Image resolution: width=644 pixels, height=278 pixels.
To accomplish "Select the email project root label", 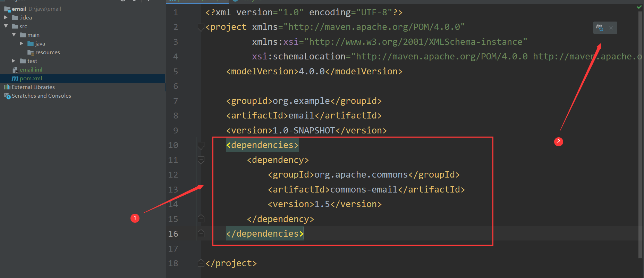I will (19, 9).
